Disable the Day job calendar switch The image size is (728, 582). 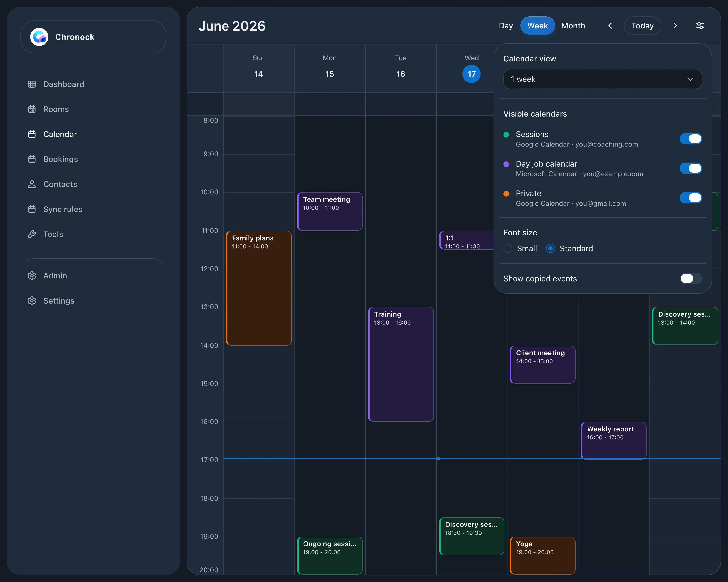(690, 168)
